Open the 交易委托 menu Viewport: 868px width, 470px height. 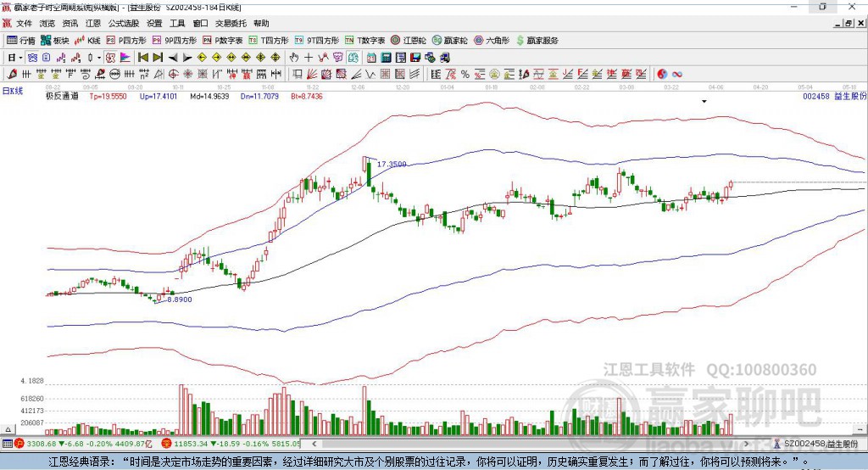point(231,23)
